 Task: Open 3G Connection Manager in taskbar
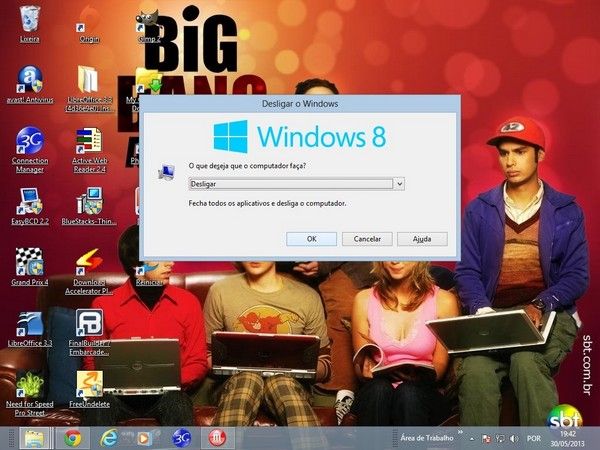181,438
